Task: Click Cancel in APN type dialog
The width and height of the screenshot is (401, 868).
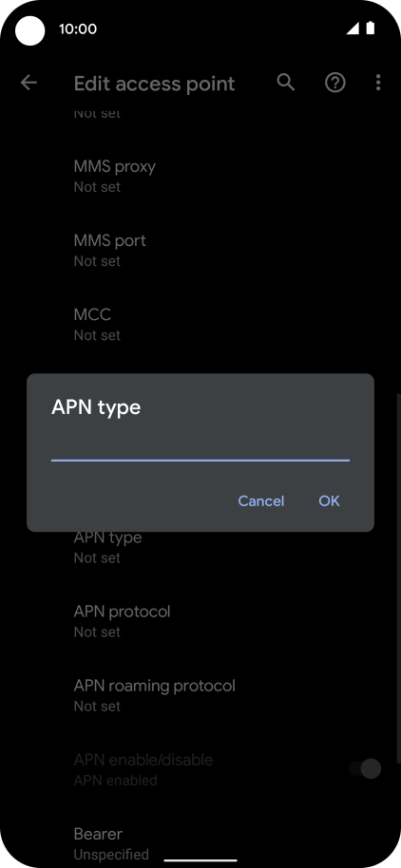Action: pyautogui.click(x=261, y=501)
